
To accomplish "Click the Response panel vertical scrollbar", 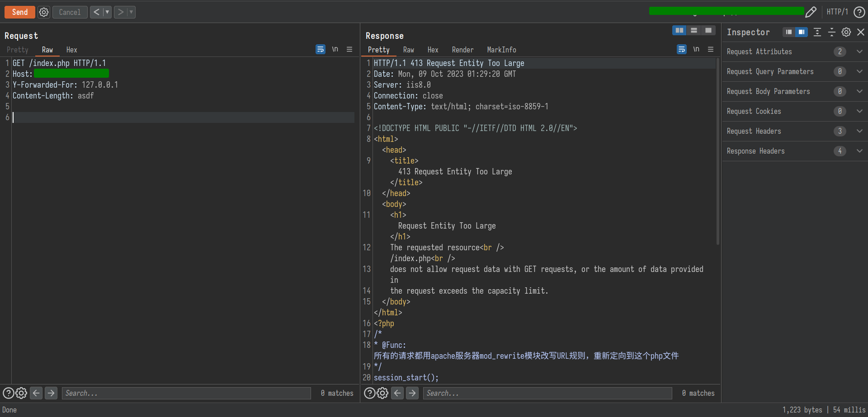I will pos(718,151).
